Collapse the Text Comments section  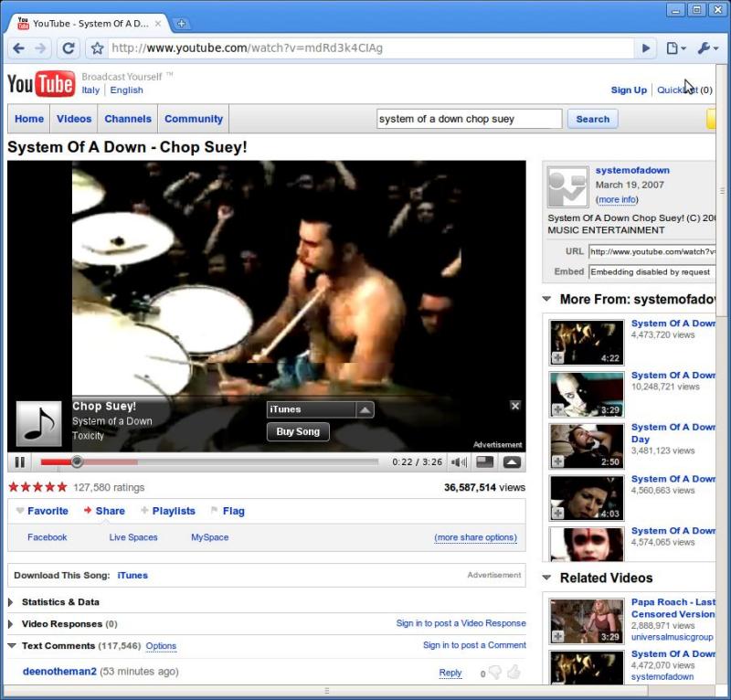click(x=12, y=646)
